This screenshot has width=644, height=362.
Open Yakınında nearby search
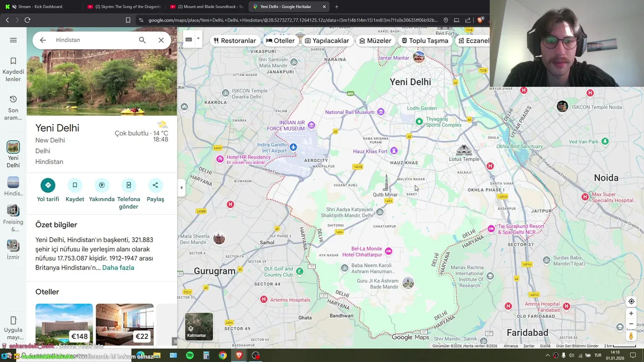pyautogui.click(x=102, y=191)
